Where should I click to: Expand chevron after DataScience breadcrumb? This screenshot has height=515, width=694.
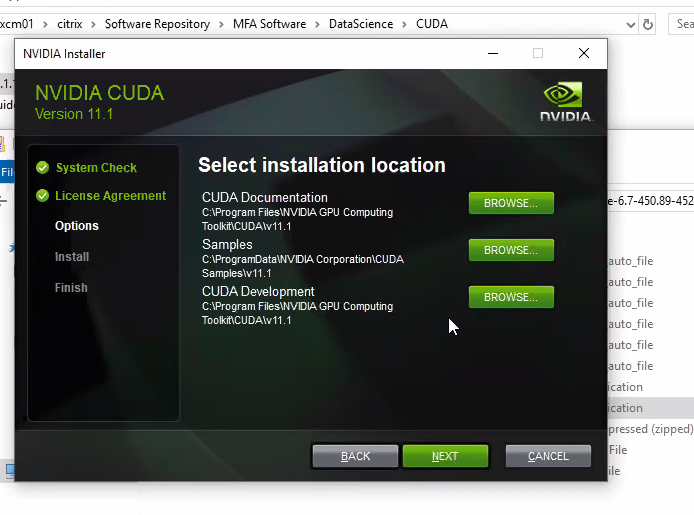[405, 24]
